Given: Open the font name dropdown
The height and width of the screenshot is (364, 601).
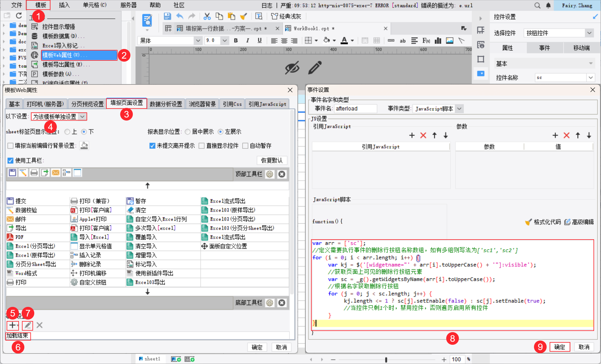Looking at the screenshot, I should [x=198, y=41].
